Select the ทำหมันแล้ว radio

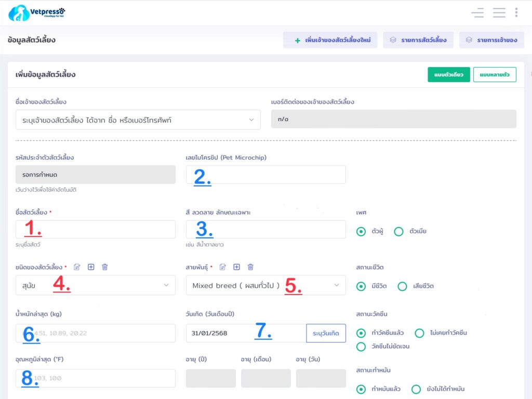361,389
